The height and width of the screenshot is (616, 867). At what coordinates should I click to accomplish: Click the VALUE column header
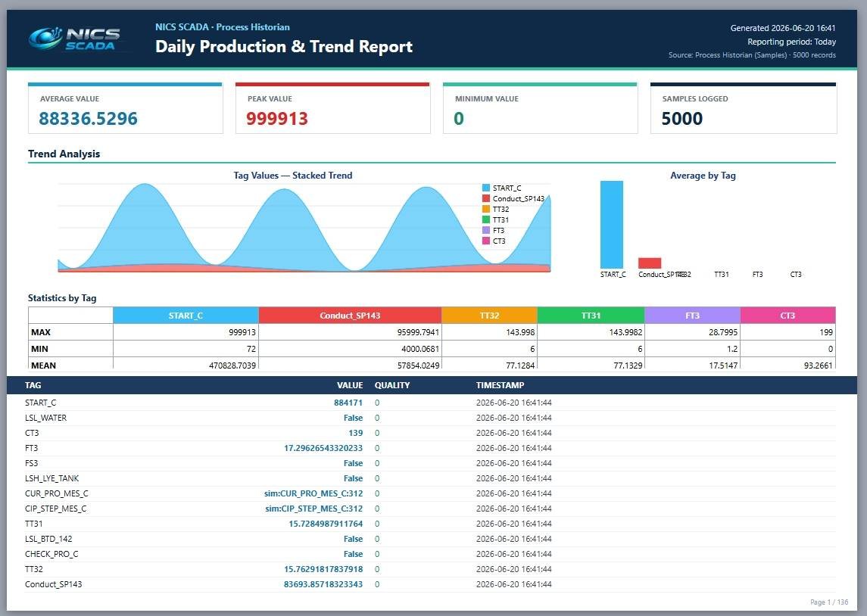[350, 385]
